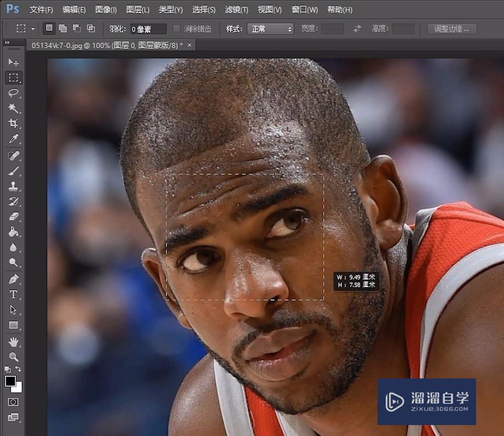Select the Pen tool
Viewport: 504px width, 436px height.
click(x=13, y=279)
